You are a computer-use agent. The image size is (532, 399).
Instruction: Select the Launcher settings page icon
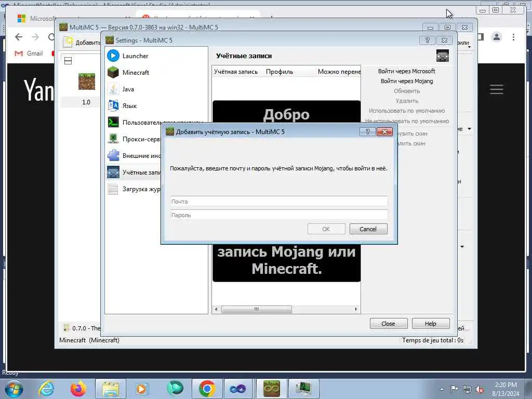tap(113, 56)
